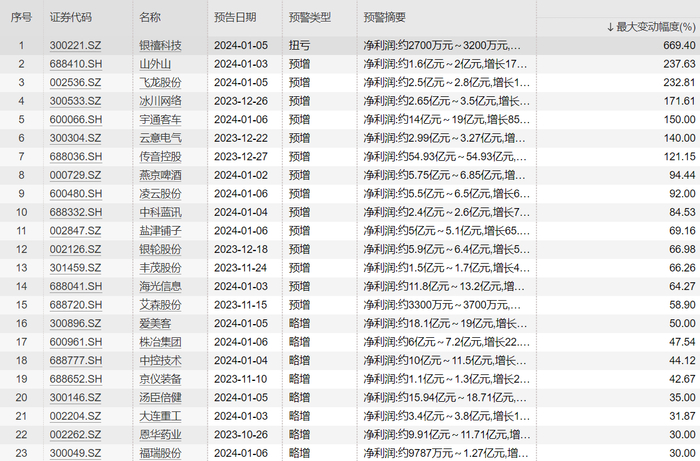The height and width of the screenshot is (461, 700).
Task: Select the 58.90 max change value
Action: [682, 305]
